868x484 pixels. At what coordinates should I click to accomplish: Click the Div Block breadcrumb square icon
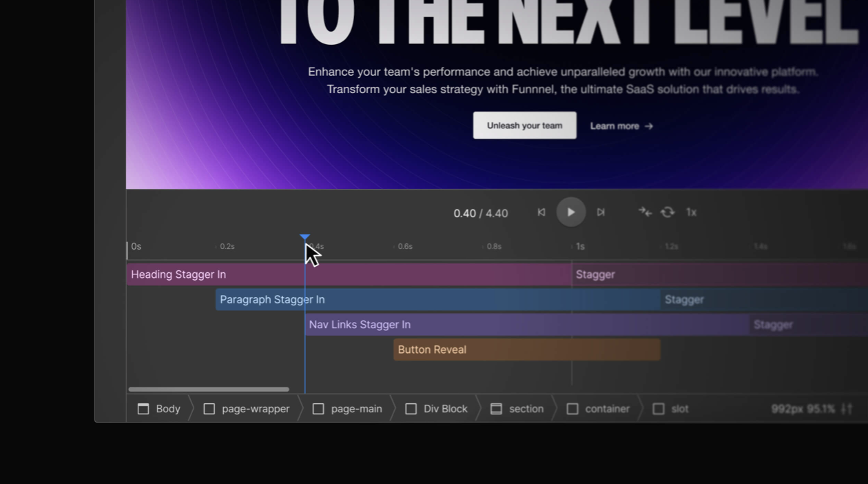[411, 409]
